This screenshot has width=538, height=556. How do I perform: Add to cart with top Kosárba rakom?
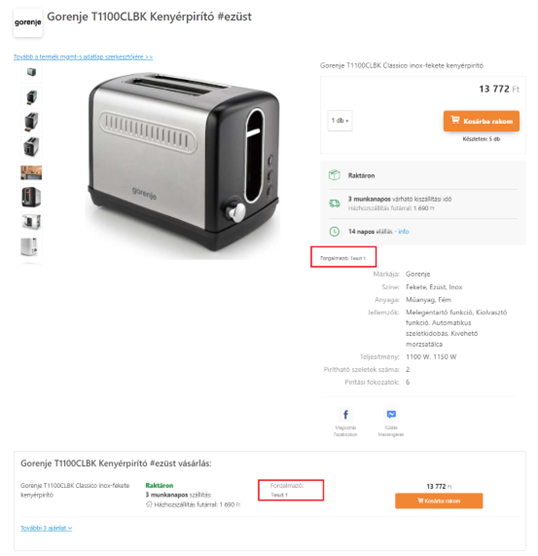pos(481,121)
